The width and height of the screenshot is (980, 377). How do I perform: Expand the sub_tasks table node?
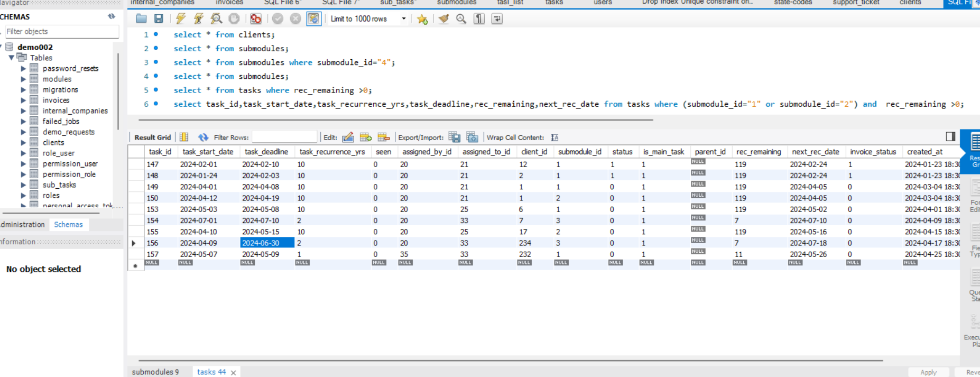23,185
